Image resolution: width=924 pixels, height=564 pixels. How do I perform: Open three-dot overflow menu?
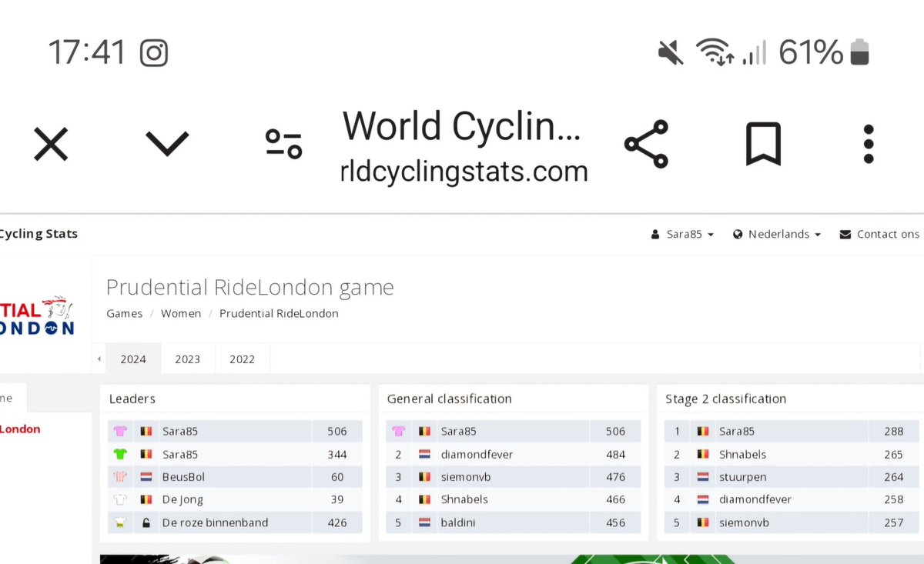pos(869,144)
